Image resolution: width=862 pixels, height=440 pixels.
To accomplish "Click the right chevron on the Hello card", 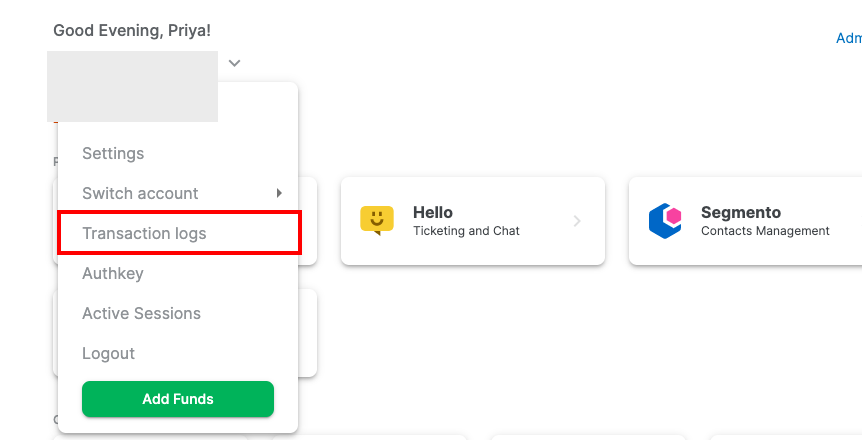I will pyautogui.click(x=577, y=221).
